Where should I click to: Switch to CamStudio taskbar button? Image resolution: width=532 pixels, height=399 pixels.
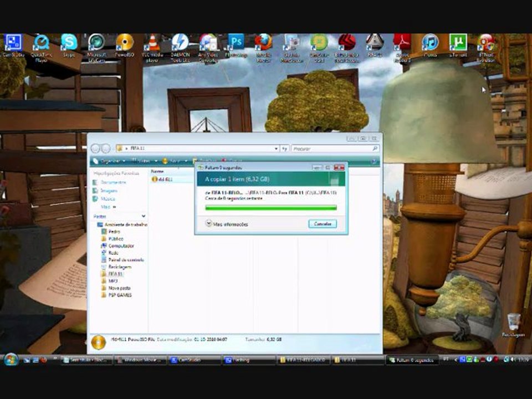[194, 360]
